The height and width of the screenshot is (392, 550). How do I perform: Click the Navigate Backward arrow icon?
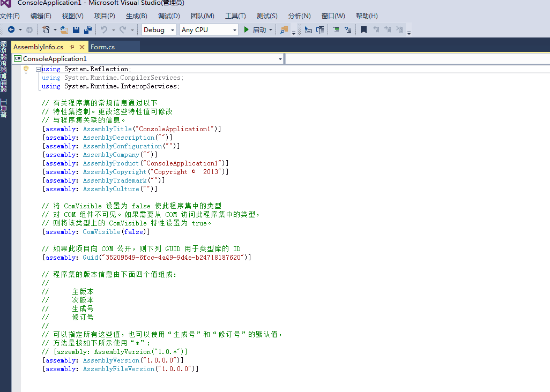pyautogui.click(x=11, y=30)
